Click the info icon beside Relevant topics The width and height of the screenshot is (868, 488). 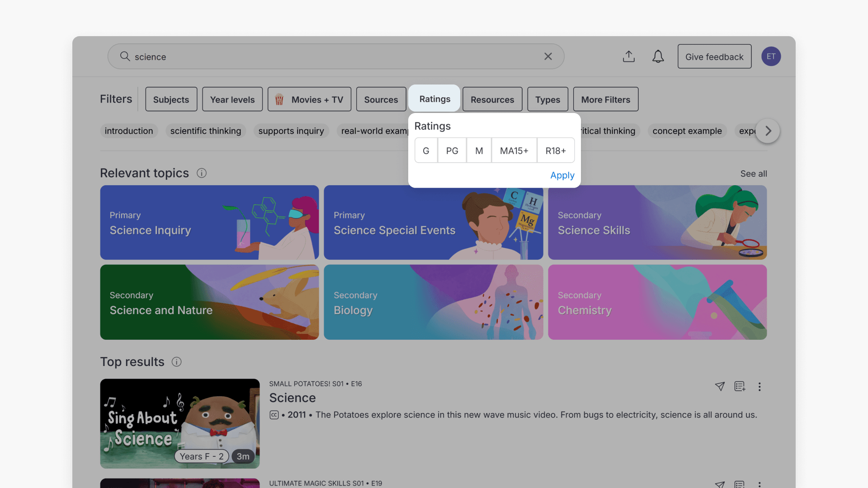coord(202,173)
